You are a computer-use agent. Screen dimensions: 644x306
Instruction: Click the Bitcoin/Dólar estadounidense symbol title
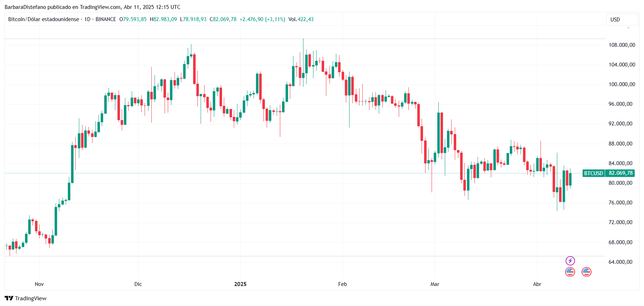[44, 19]
